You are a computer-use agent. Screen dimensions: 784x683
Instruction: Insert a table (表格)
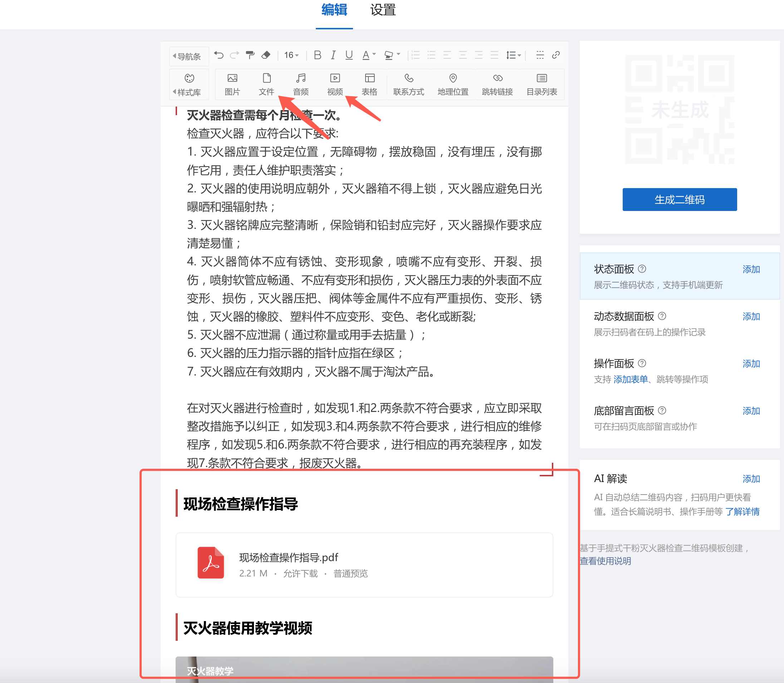pyautogui.click(x=369, y=84)
